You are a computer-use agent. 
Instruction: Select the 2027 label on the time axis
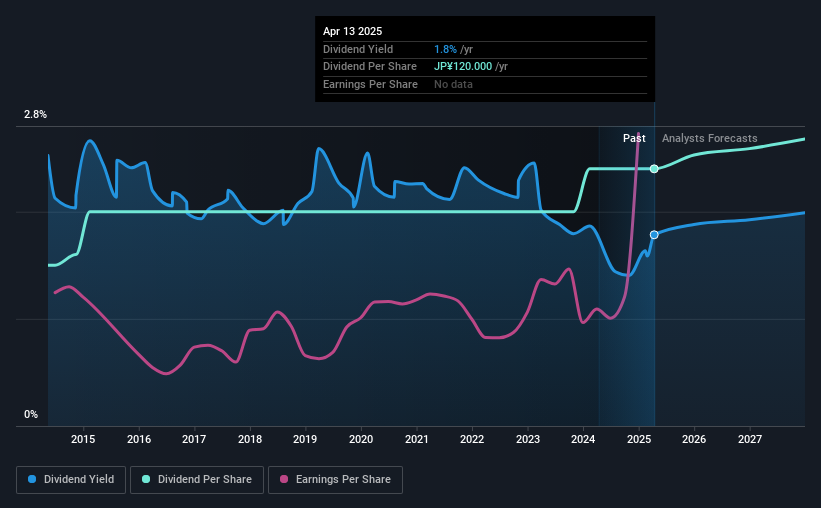tap(750, 439)
